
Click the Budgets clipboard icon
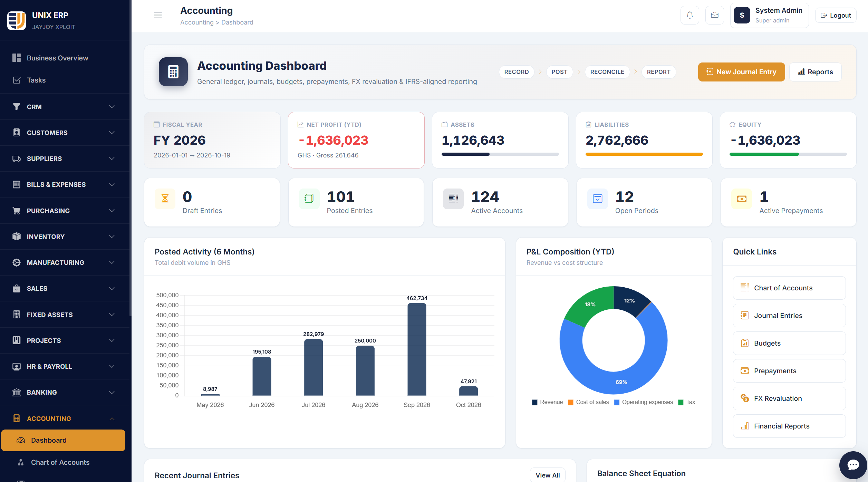[x=745, y=343]
